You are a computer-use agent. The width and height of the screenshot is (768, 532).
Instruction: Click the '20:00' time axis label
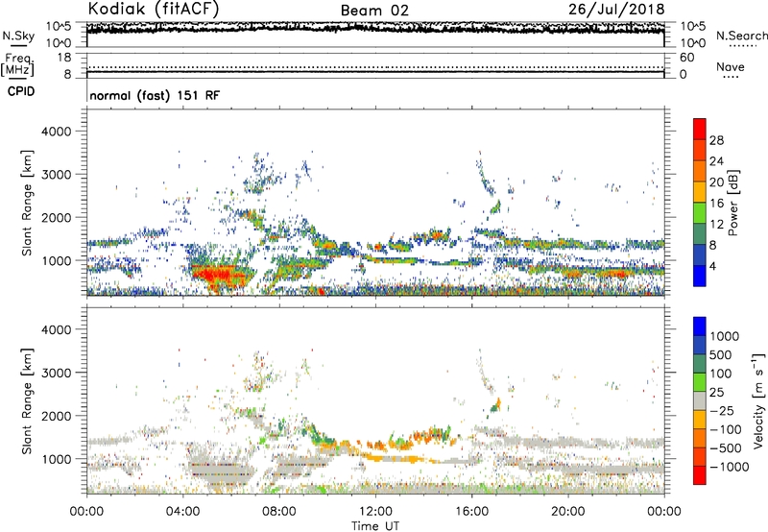(567, 512)
